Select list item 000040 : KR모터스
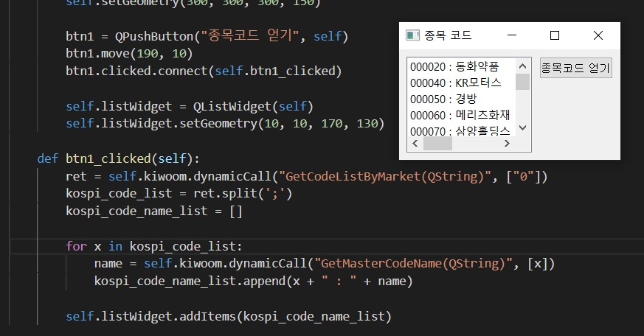The width and height of the screenshot is (644, 336). tap(461, 83)
